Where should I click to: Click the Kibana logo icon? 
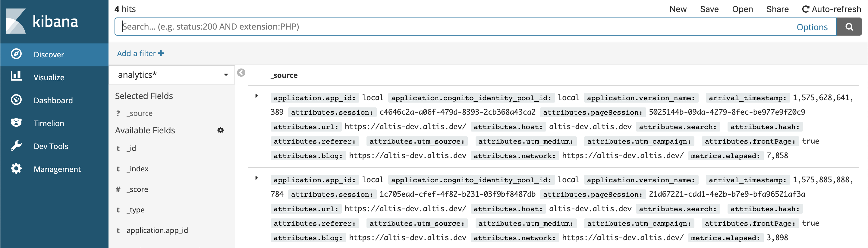[16, 21]
